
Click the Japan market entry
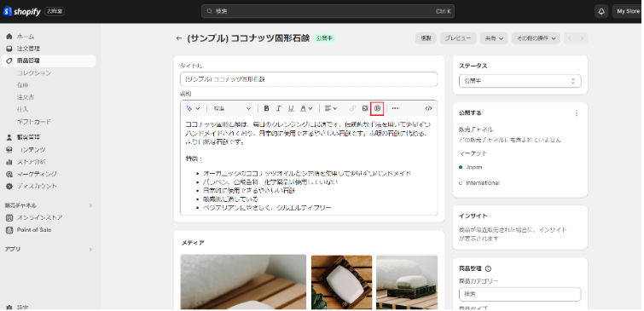tap(473, 167)
